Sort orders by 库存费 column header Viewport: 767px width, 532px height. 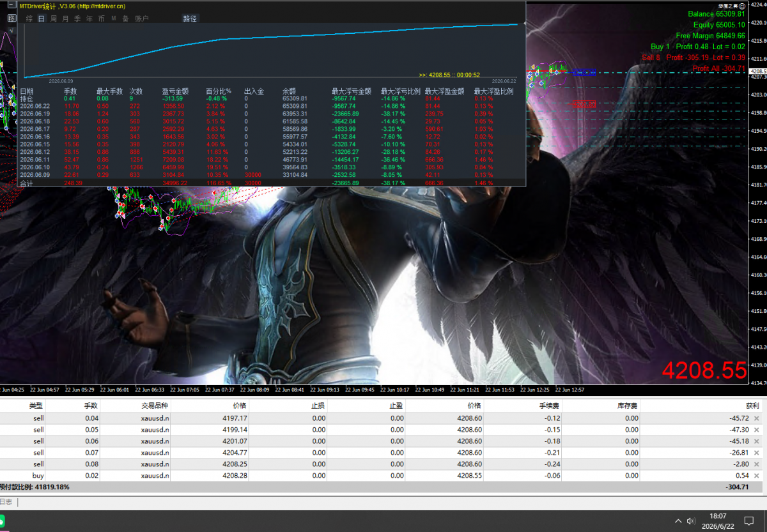pos(627,406)
